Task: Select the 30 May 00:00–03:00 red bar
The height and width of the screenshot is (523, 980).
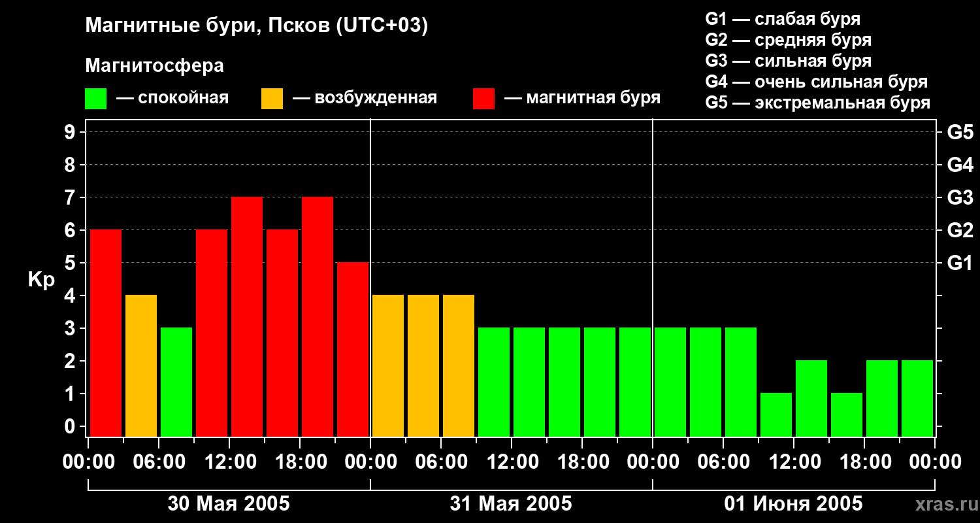Action: pos(106,333)
